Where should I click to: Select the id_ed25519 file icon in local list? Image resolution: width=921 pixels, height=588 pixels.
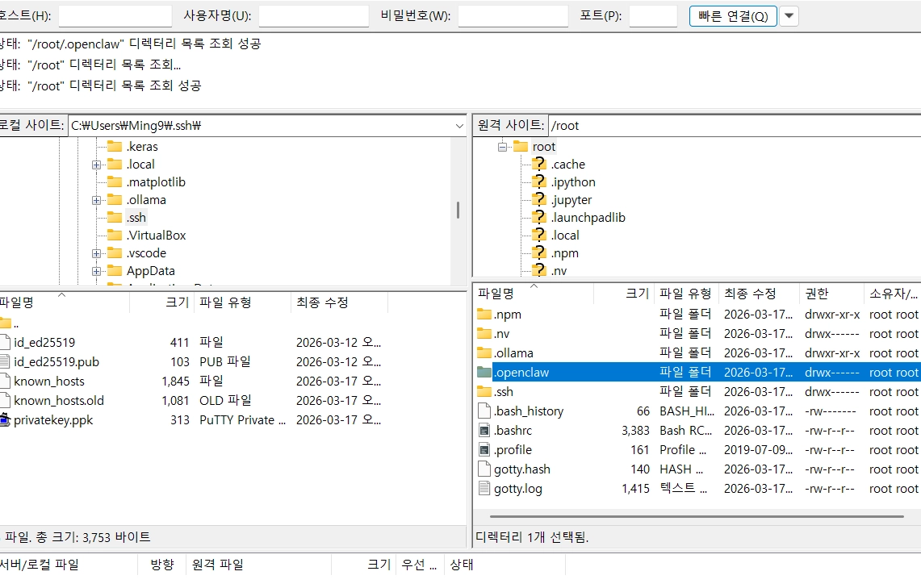click(5, 342)
